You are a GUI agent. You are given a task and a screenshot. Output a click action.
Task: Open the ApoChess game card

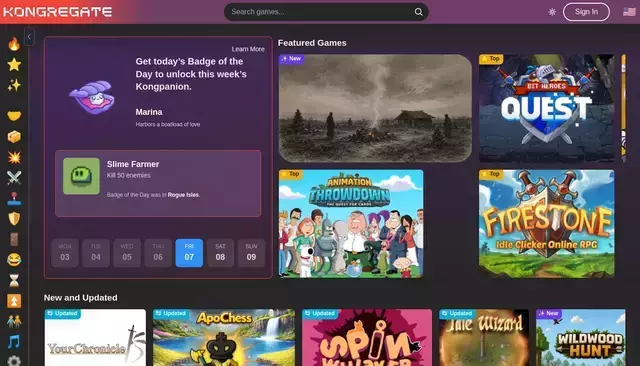pos(224,337)
